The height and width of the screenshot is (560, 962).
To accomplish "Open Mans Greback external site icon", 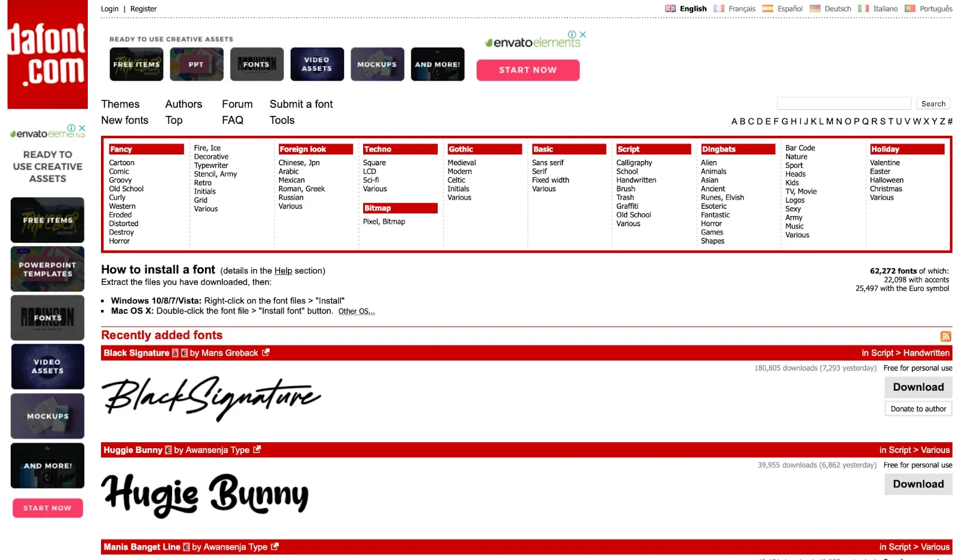I will pos(266,353).
